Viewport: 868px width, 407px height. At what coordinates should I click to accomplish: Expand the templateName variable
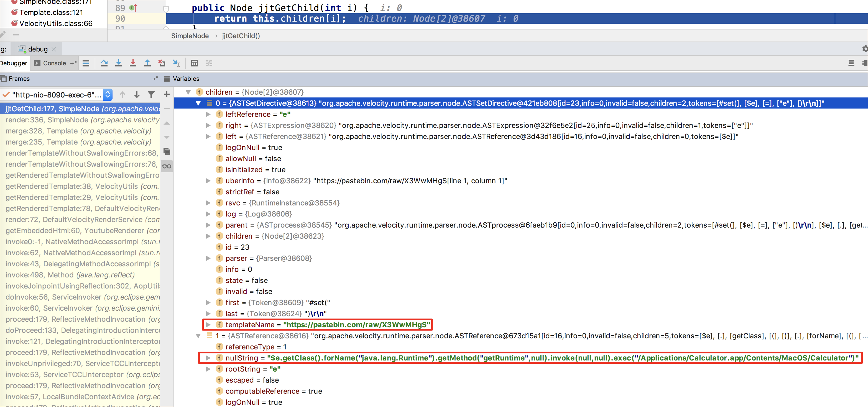tap(208, 324)
